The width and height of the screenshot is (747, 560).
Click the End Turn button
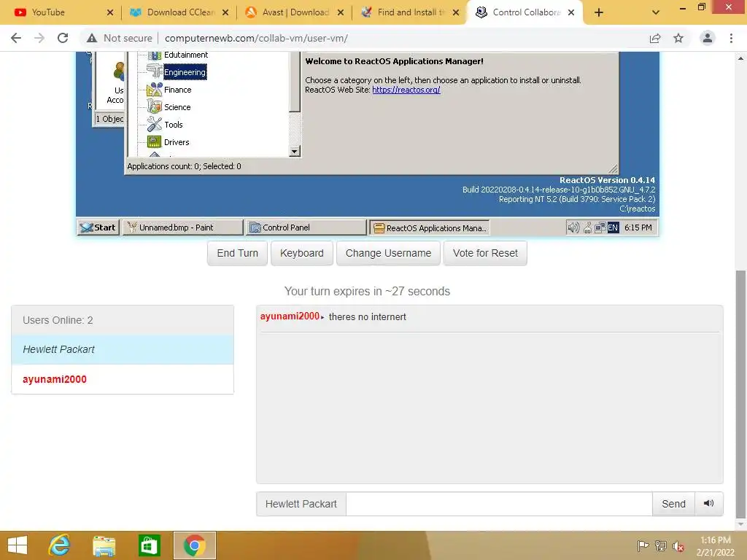[x=237, y=253]
